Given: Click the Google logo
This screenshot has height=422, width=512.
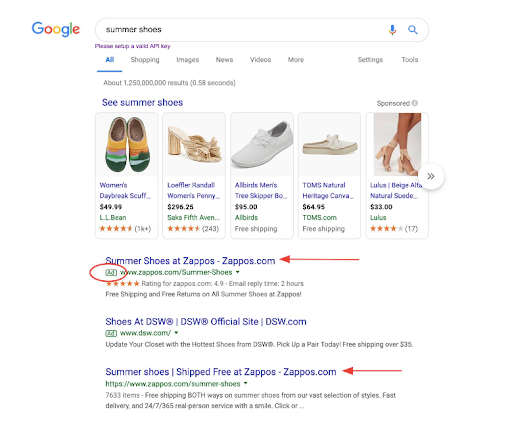Looking at the screenshot, I should (56, 29).
